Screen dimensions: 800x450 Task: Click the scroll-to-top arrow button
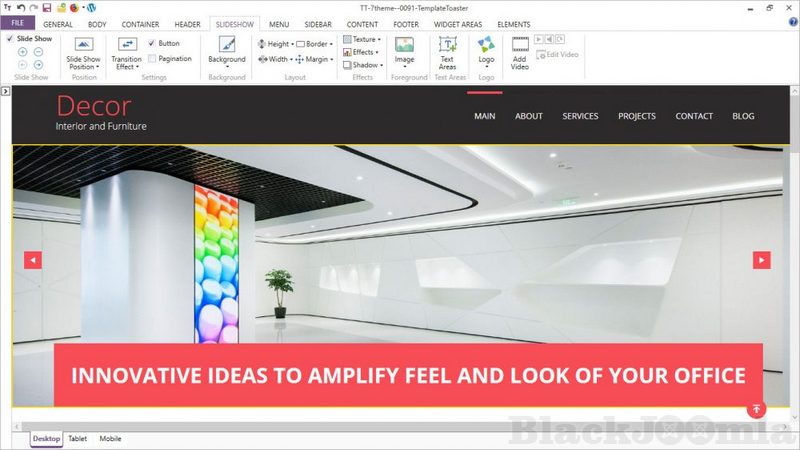point(756,409)
